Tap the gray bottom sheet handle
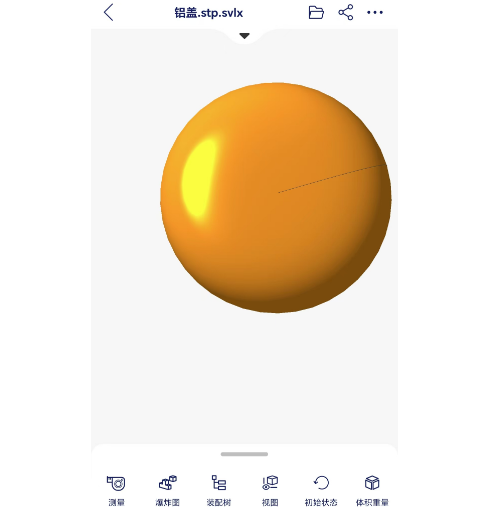The height and width of the screenshot is (509, 502). pos(244,454)
